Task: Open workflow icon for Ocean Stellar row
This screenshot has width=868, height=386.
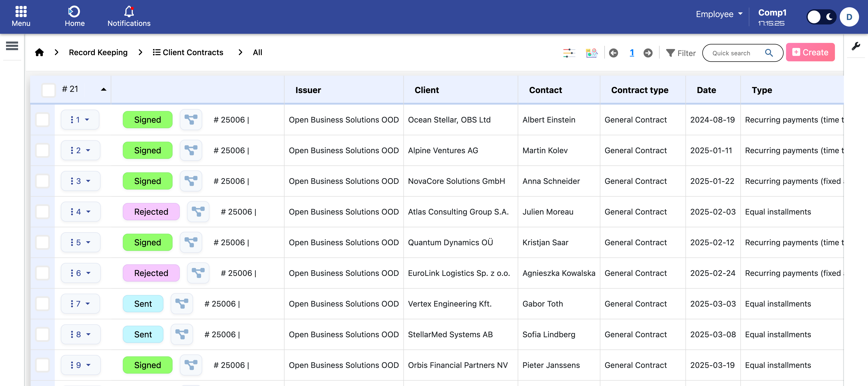Action: coord(191,120)
